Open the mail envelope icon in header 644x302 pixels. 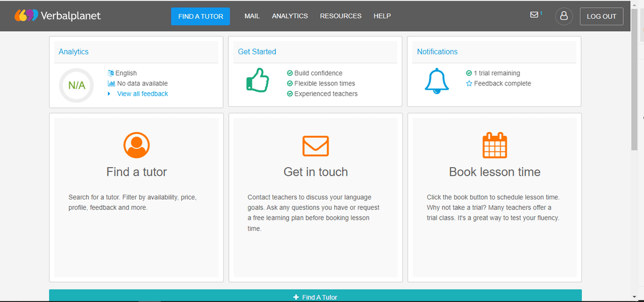[x=535, y=15]
